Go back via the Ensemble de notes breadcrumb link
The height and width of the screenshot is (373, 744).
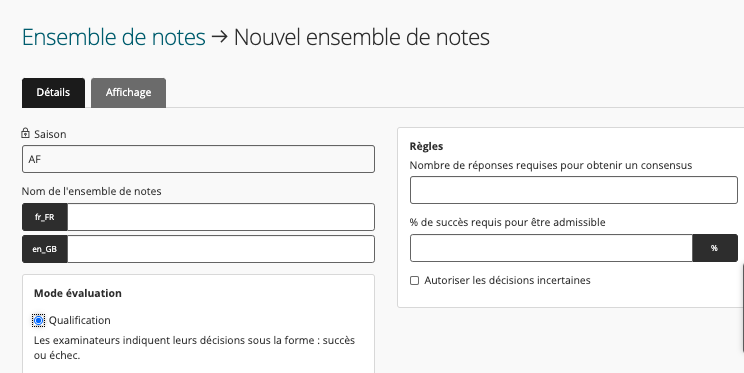(x=113, y=37)
